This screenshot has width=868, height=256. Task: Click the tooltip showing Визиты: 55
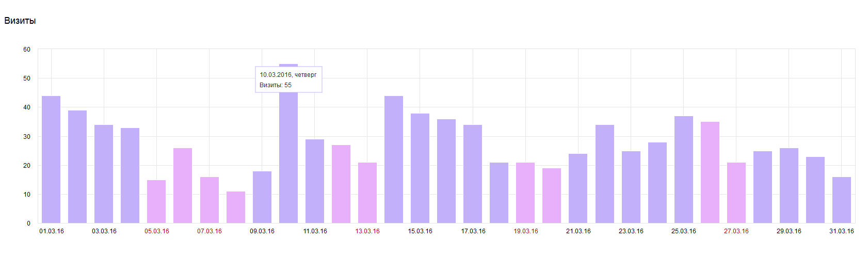click(288, 79)
